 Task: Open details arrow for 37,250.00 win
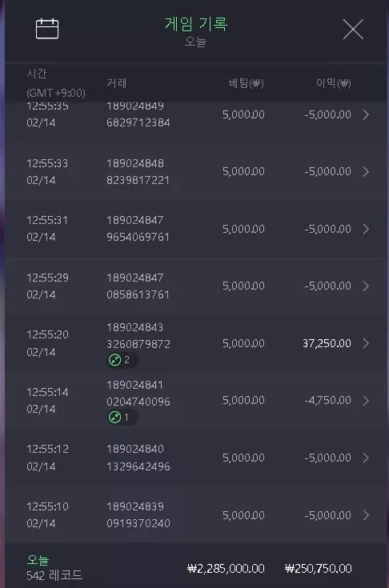coord(366,343)
